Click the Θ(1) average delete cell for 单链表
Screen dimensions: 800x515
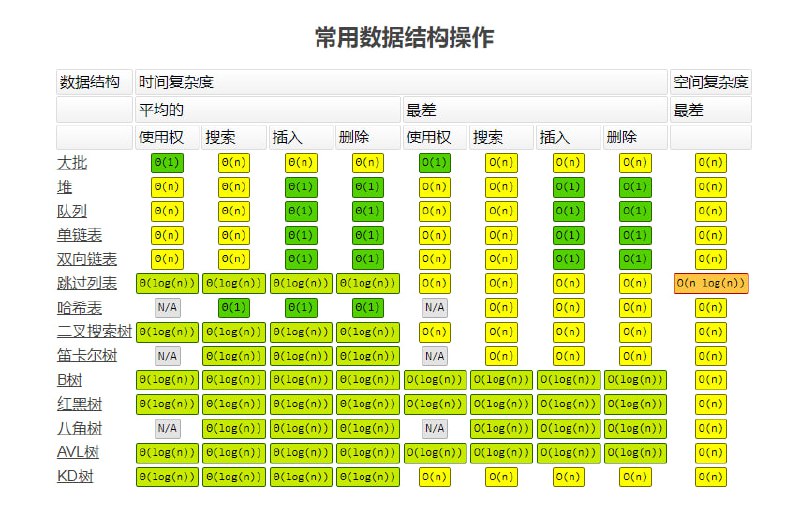coord(368,235)
